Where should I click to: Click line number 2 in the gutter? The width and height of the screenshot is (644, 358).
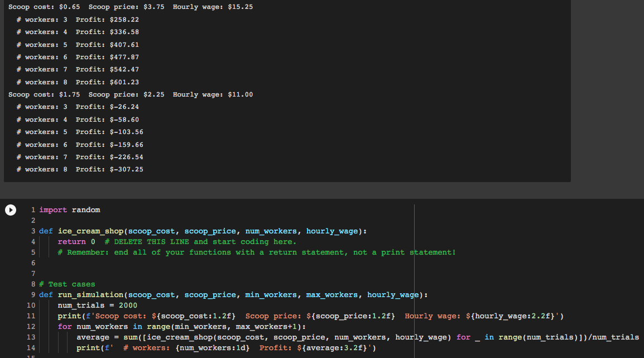(x=33, y=221)
